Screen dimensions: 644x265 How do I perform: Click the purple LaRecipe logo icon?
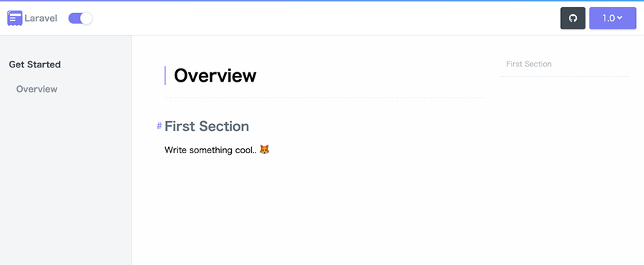pyautogui.click(x=15, y=18)
